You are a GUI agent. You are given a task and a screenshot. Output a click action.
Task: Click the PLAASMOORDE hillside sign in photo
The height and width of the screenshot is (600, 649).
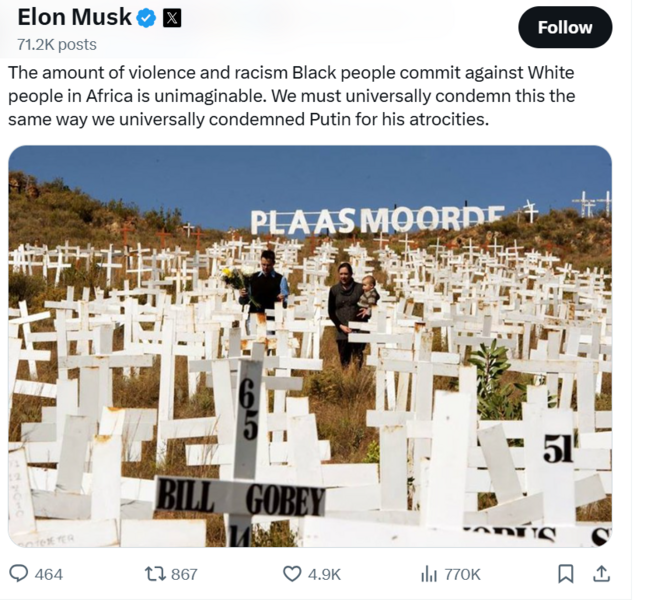377,219
